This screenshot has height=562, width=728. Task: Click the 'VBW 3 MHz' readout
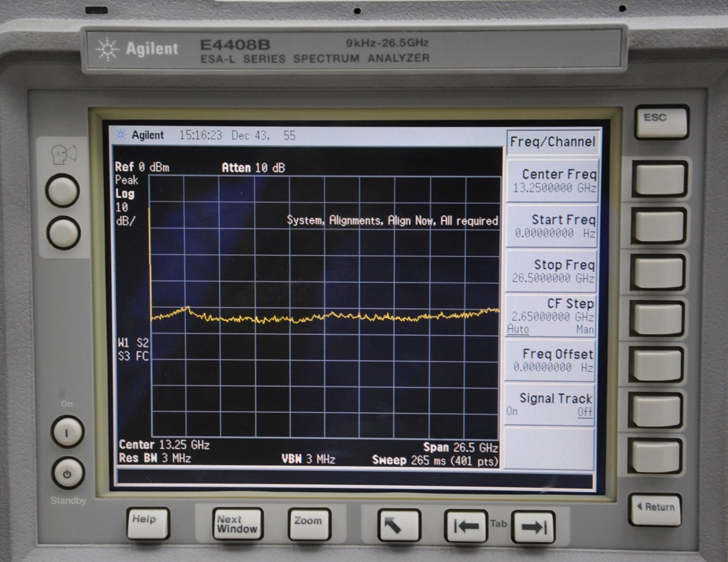click(308, 459)
